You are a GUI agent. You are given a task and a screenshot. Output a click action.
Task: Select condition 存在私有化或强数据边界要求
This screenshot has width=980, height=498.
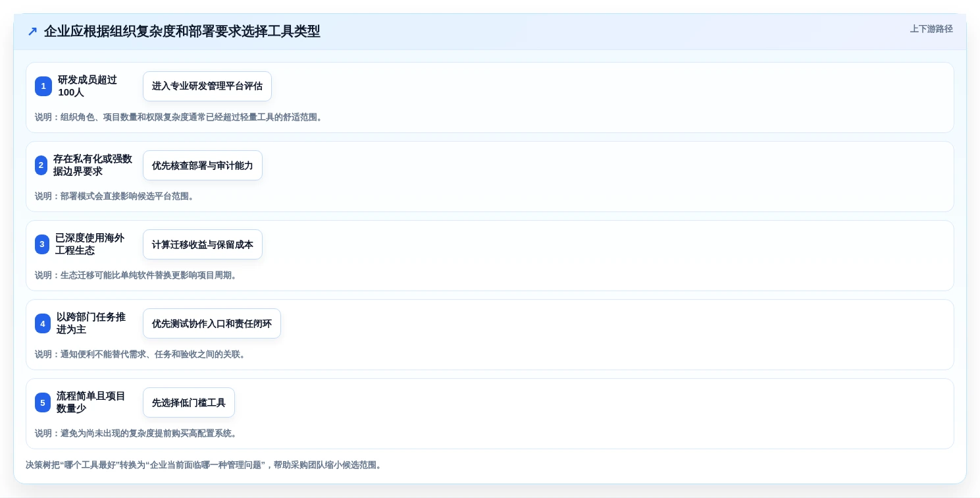(x=93, y=165)
